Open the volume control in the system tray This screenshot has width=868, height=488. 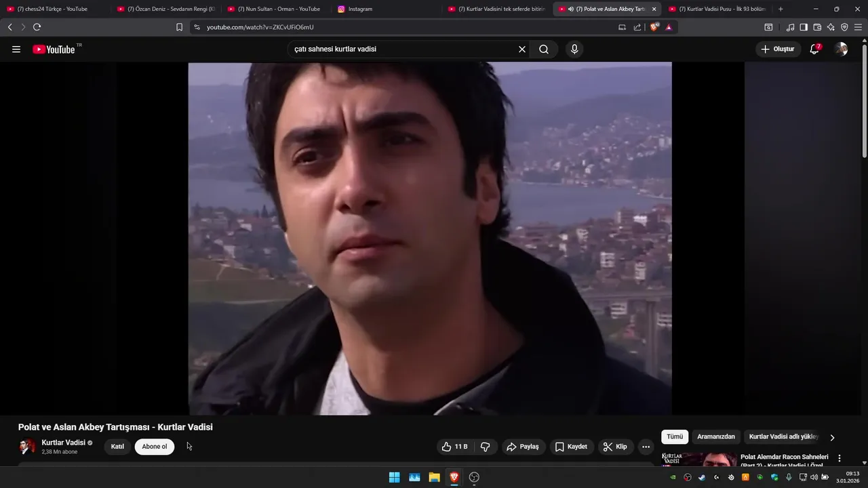coord(814,477)
